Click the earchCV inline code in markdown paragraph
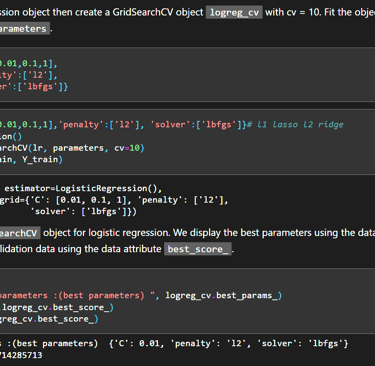This screenshot has width=375, height=366. click(19, 233)
